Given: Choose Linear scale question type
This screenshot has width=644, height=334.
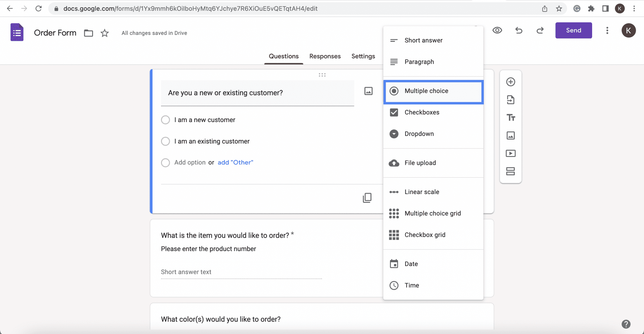Looking at the screenshot, I should coord(433,192).
